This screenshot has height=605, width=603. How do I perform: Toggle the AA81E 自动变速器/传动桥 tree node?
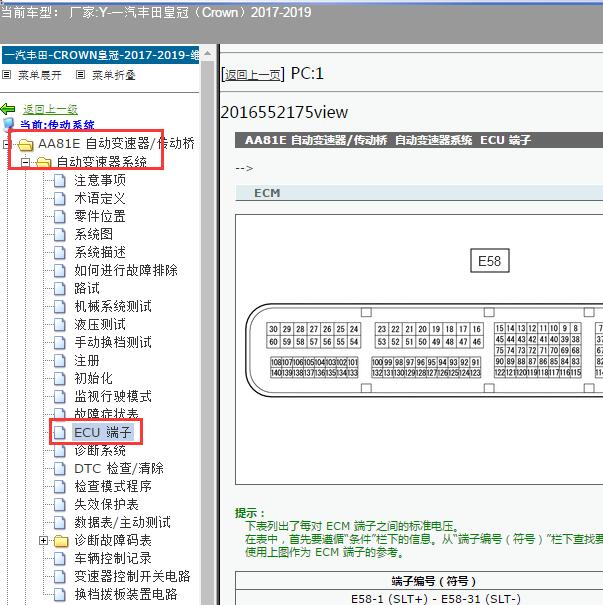pyautogui.click(x=5, y=145)
